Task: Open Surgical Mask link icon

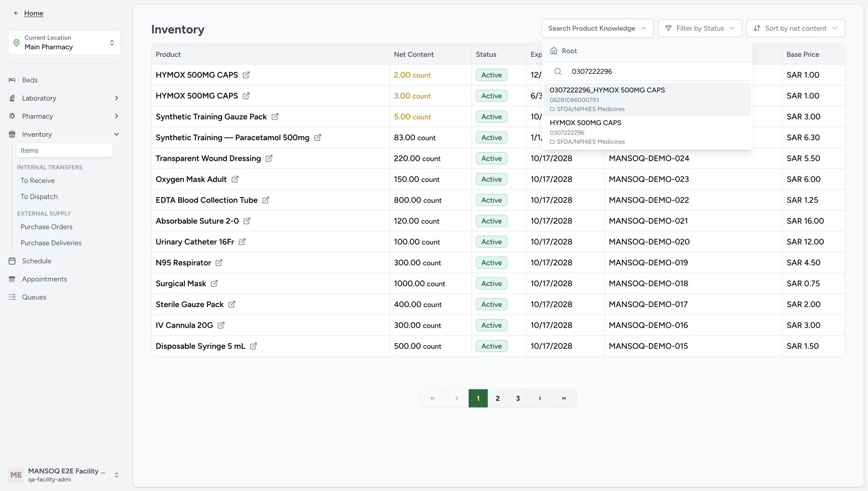Action: point(214,283)
